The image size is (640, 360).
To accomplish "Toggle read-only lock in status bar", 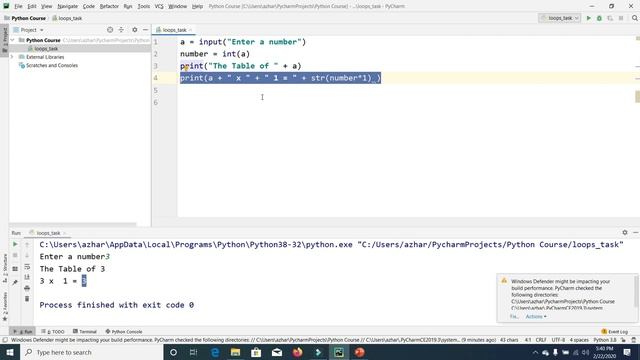I will [623, 340].
